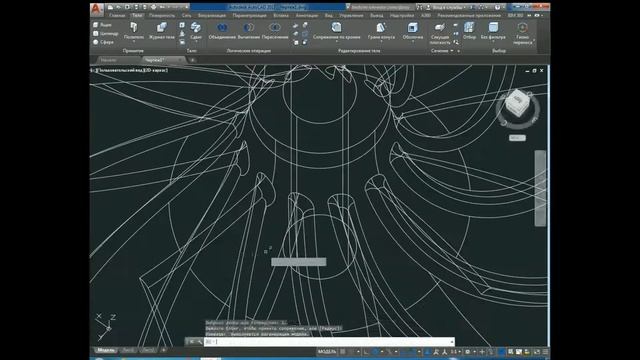Apply the Пересечение (Intersect) operation

275,31
